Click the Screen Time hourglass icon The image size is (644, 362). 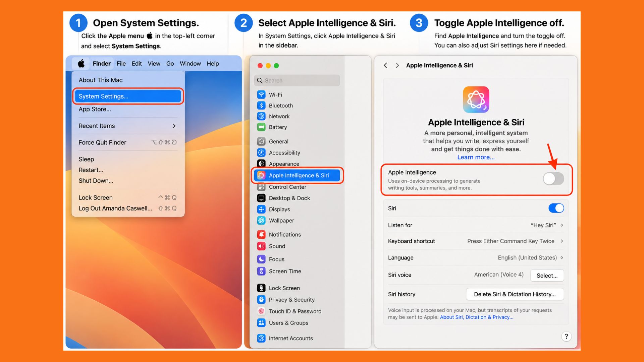coord(261,271)
